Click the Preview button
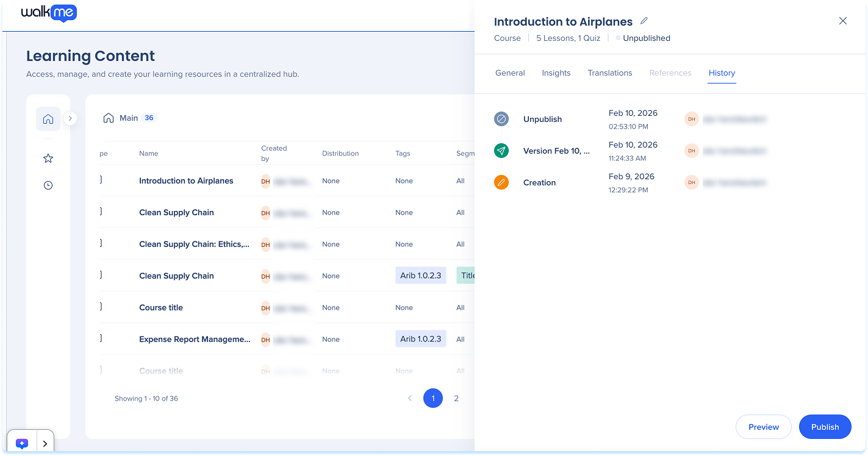Image resolution: width=868 pixels, height=456 pixels. (763, 427)
